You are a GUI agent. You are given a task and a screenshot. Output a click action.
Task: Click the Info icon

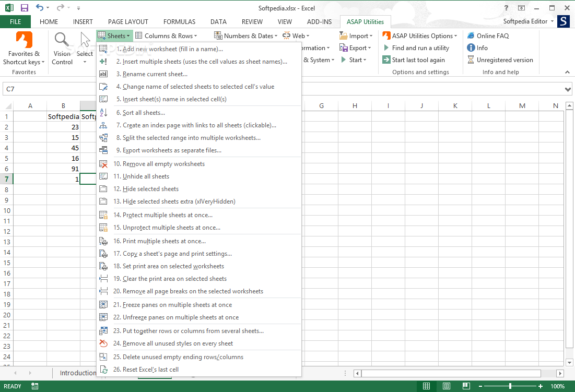tap(471, 48)
